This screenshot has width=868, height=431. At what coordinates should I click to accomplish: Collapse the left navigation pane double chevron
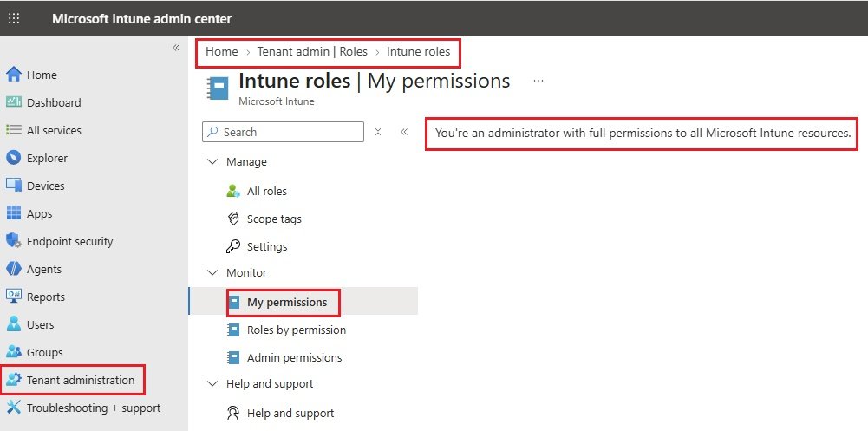tap(176, 48)
